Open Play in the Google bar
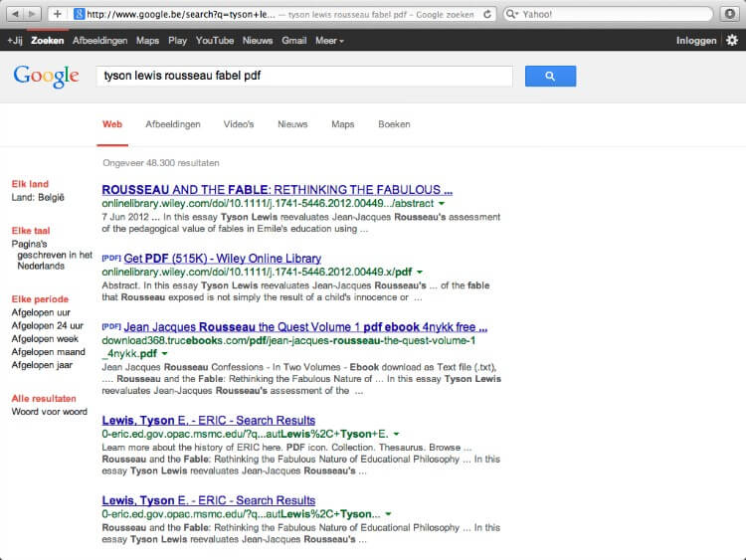 pos(177,41)
